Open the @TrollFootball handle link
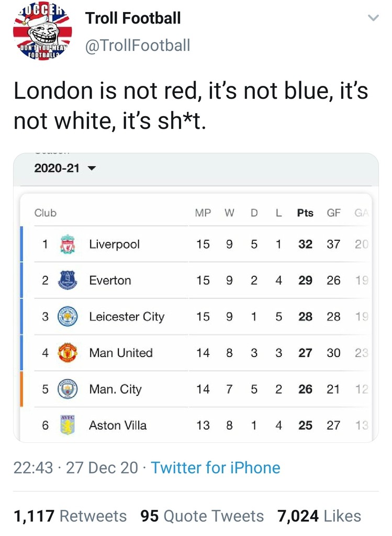The image size is (392, 536). [138, 46]
